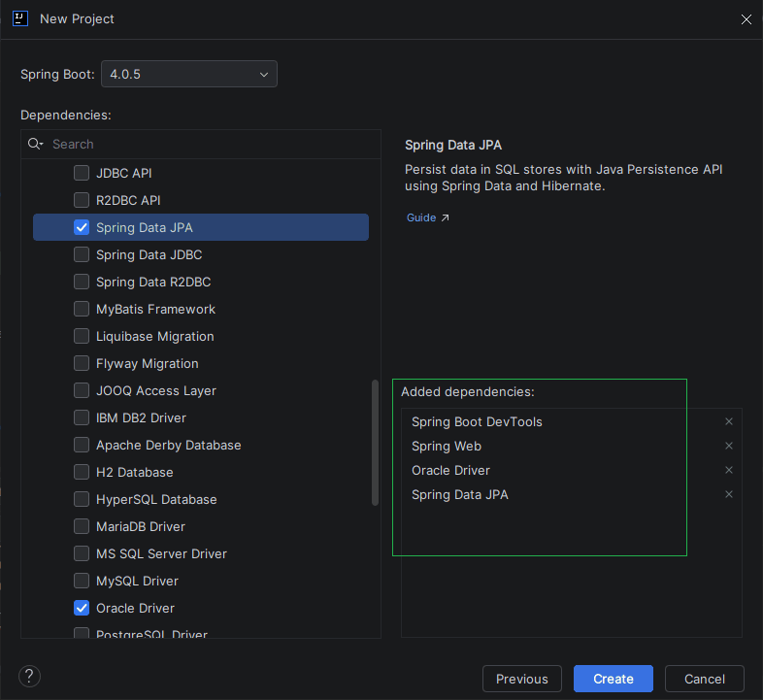Go back with the Previous button
The height and width of the screenshot is (700, 763).
[x=521, y=679]
